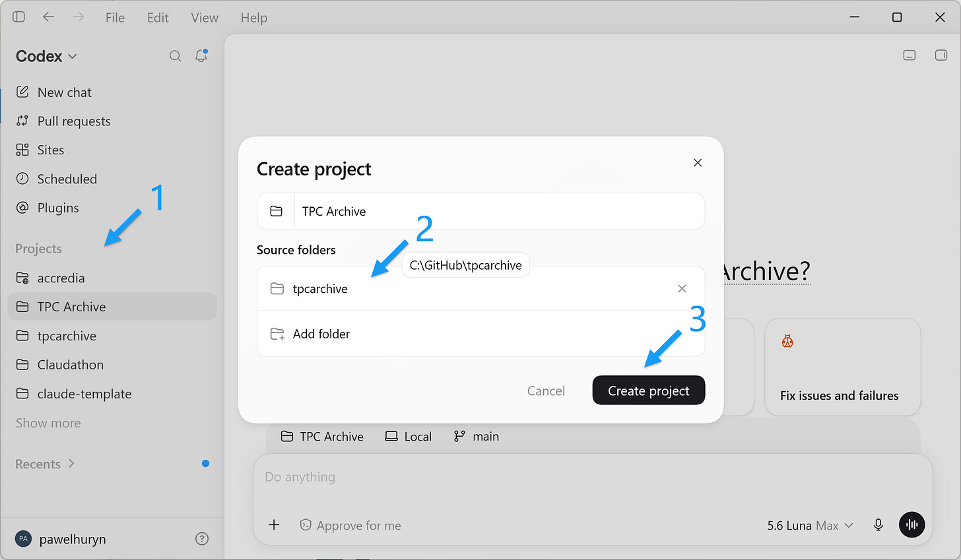This screenshot has height=560, width=961.
Task: Click the bug icon on suggestion card
Action: coord(787,341)
